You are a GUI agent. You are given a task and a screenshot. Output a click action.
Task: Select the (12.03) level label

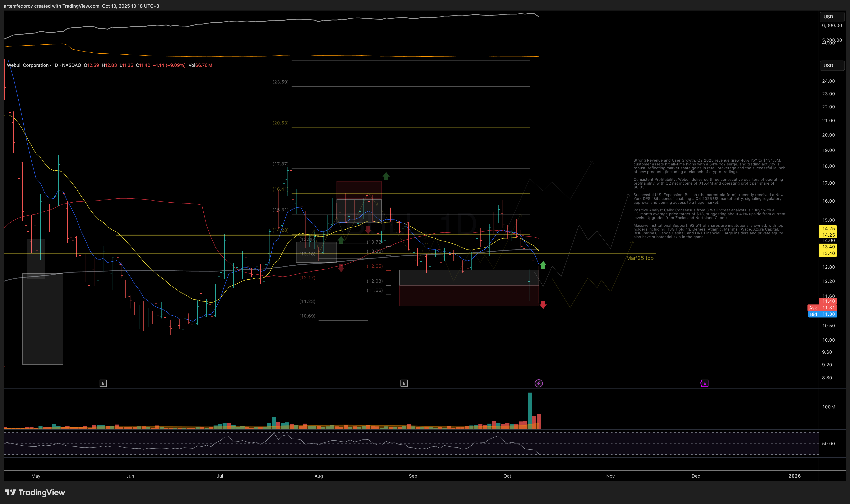(x=375, y=281)
